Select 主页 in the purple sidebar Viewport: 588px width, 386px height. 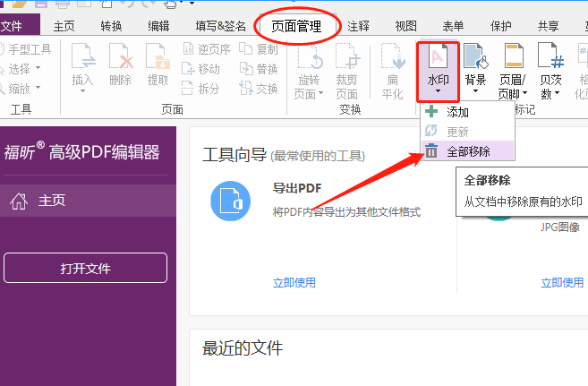pos(88,201)
